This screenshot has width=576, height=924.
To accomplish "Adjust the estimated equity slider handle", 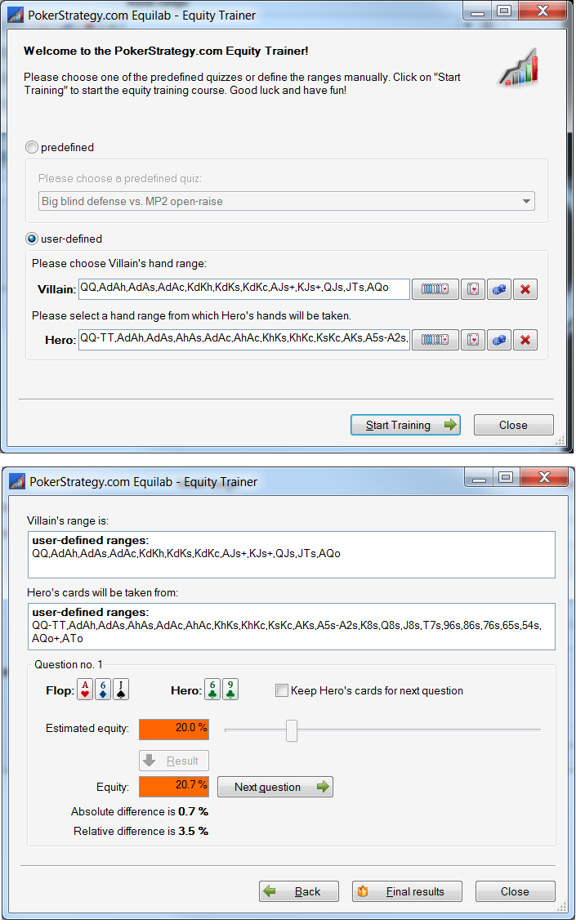I will tap(291, 730).
